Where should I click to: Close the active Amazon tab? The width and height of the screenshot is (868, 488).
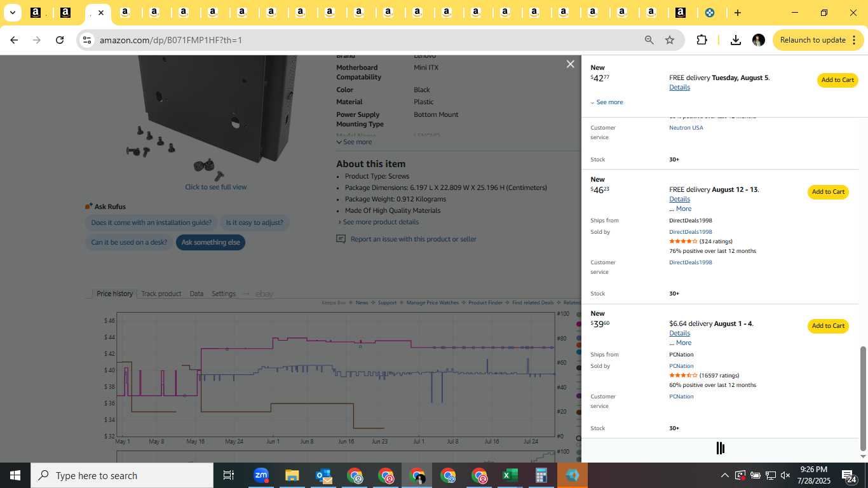(100, 13)
